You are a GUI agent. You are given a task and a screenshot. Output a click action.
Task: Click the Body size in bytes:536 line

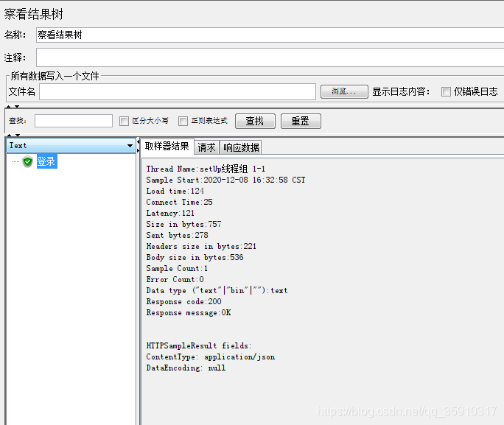(x=195, y=257)
